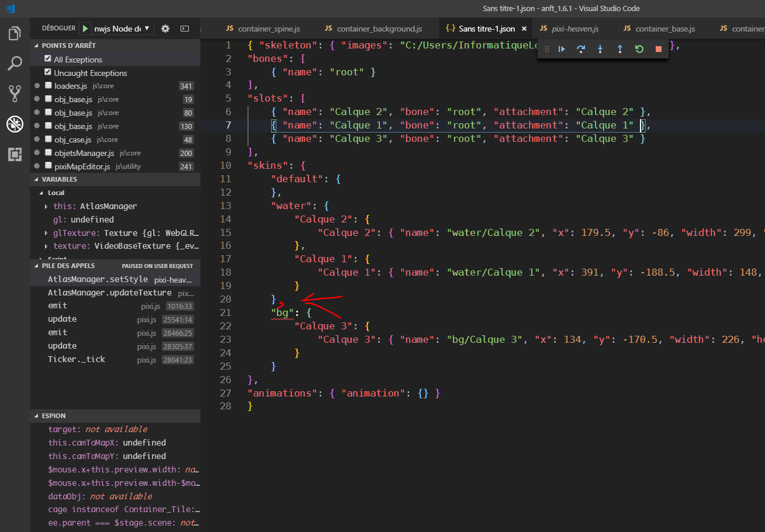Collapse the Local variables scope
The image size is (765, 532).
point(115,193)
